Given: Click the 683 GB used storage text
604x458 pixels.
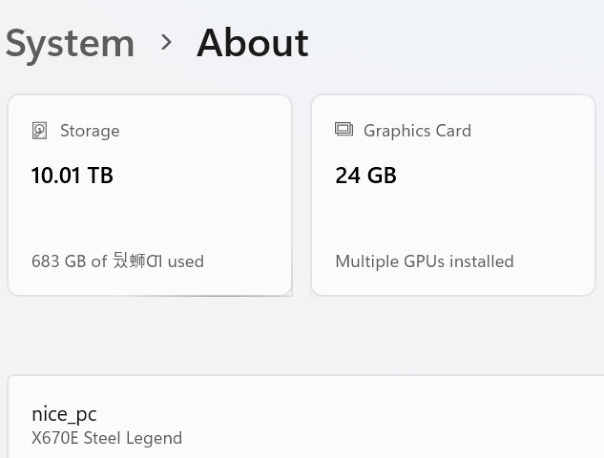Looking at the screenshot, I should 117,262.
